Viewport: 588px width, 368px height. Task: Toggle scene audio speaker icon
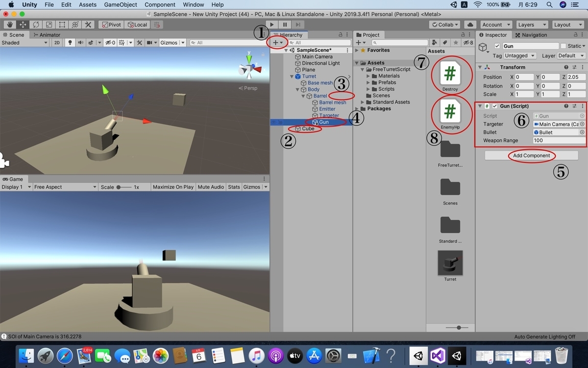click(x=81, y=43)
